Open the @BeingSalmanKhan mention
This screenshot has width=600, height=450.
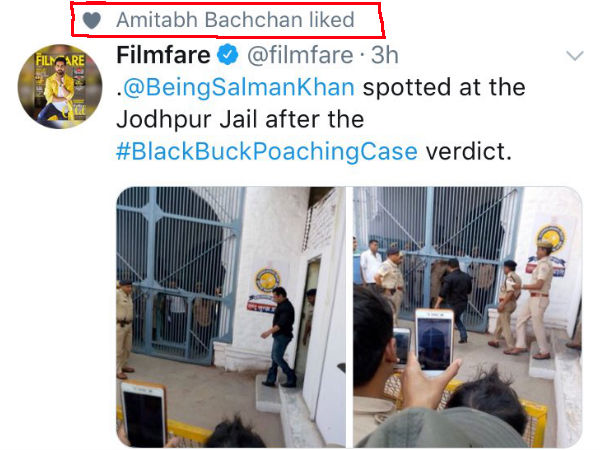[x=239, y=87]
